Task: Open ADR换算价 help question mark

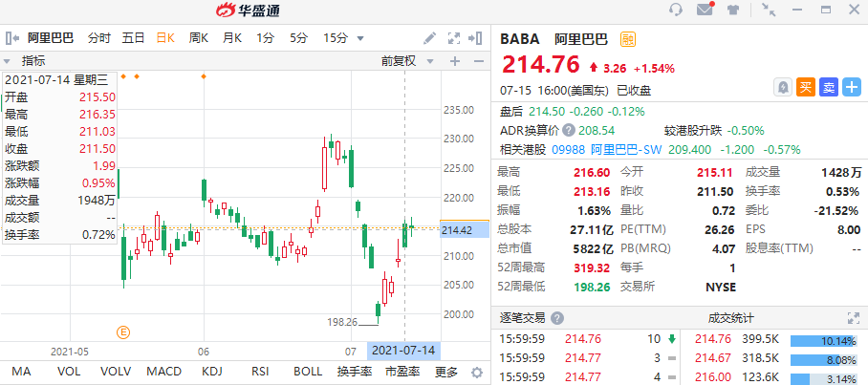Action: click(x=569, y=131)
